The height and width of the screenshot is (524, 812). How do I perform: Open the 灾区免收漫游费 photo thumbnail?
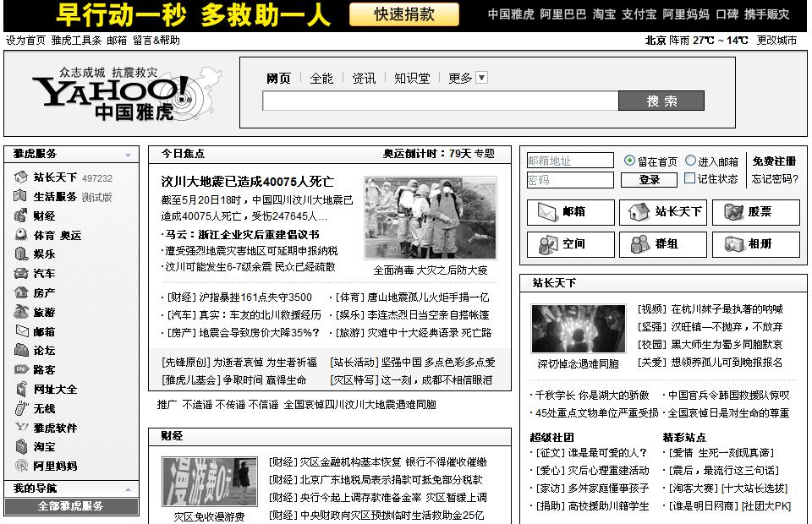[x=209, y=482]
